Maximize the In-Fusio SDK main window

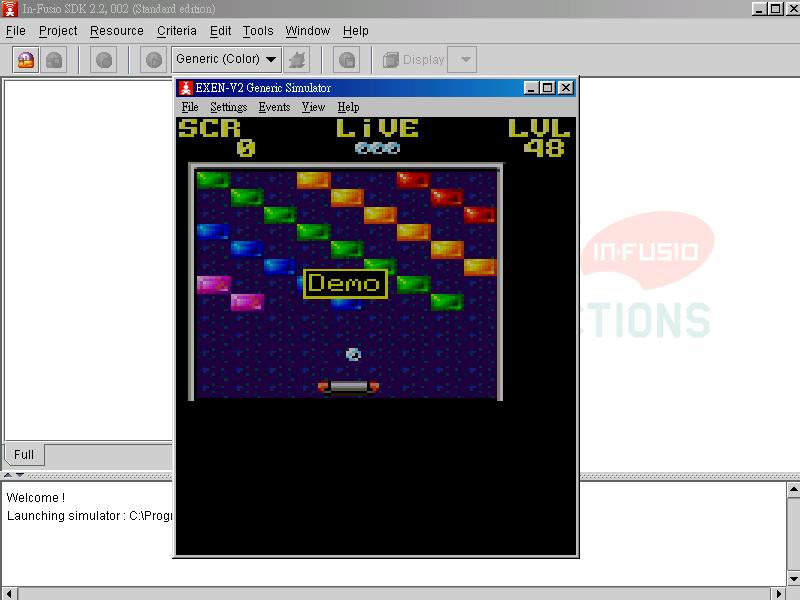[776, 9]
